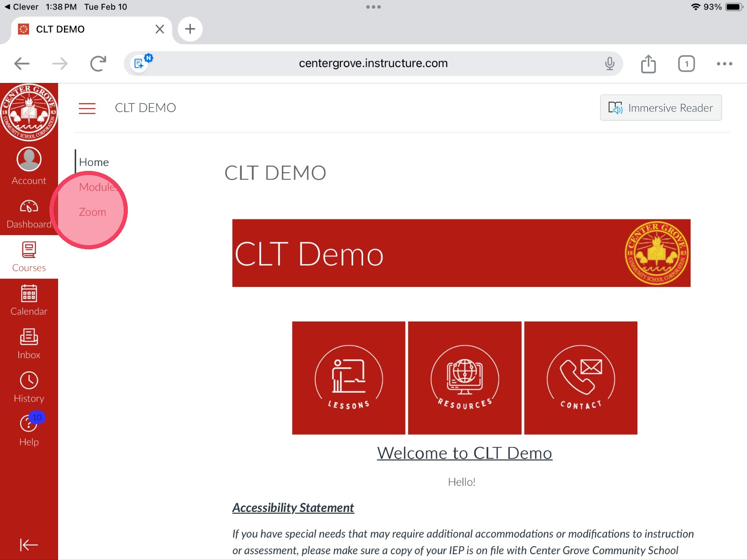This screenshot has height=560, width=747.
Task: Open the Lessons tile
Action: tap(349, 378)
